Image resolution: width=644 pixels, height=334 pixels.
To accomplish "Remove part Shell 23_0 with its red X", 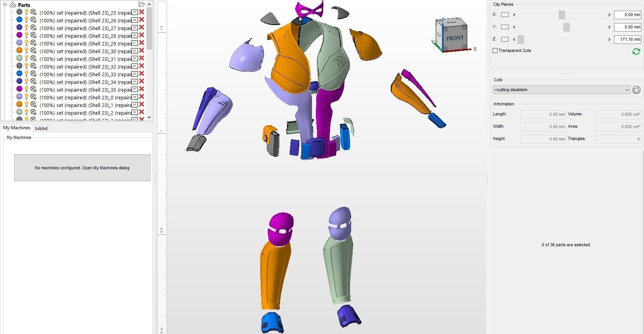I will coord(141,97).
